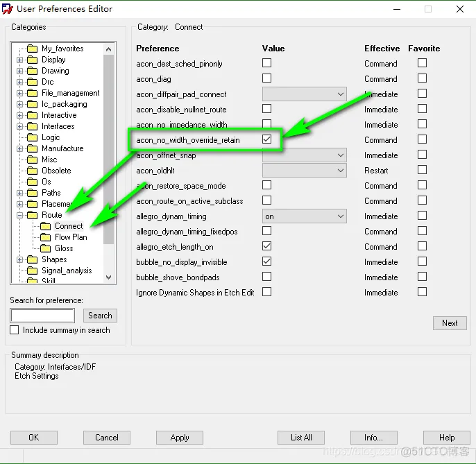
Task: Click the Help button
Action: [447, 438]
